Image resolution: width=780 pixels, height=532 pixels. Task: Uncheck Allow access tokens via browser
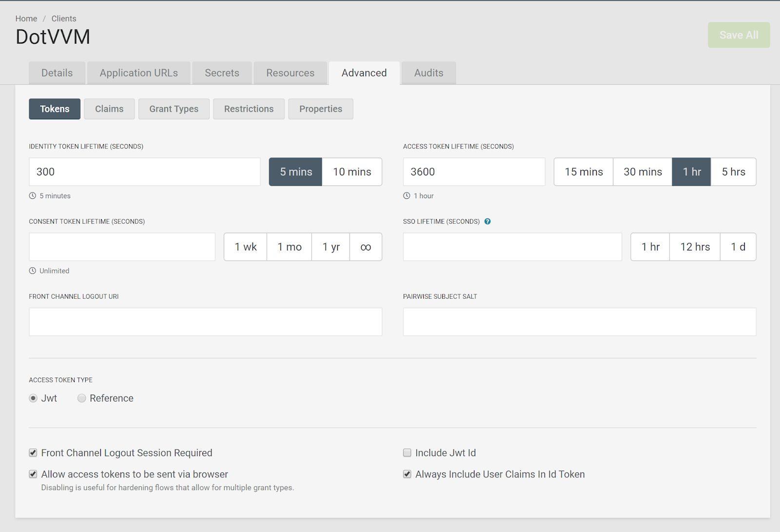[33, 475]
